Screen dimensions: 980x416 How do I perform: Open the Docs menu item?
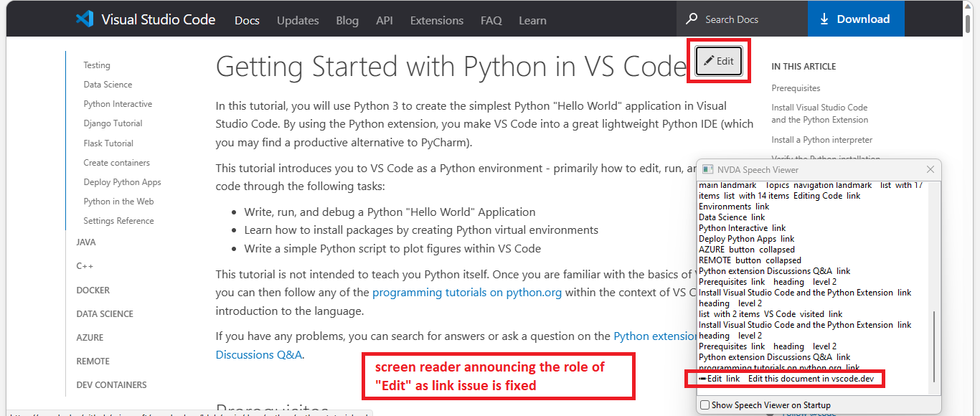pos(247,21)
